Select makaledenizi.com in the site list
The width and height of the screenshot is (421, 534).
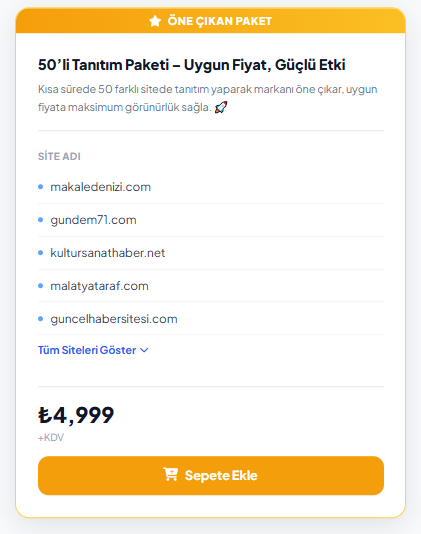click(x=100, y=187)
